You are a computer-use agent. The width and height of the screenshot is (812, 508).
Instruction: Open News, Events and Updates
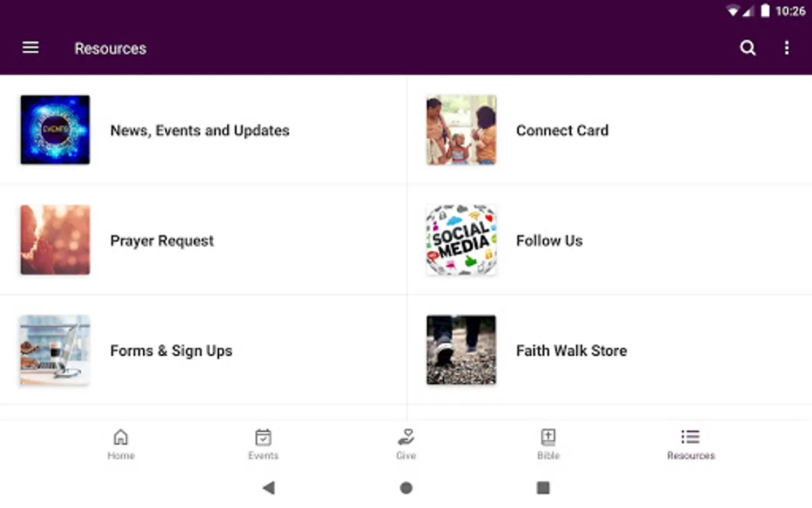coord(200,130)
